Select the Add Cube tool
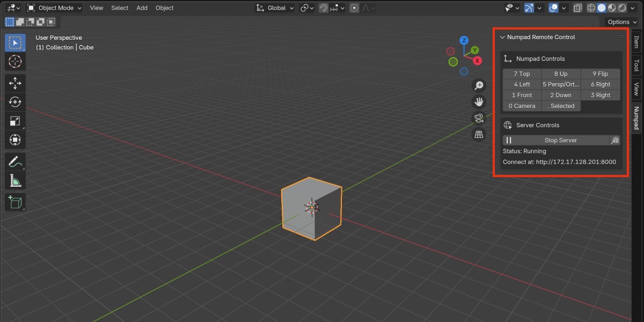This screenshot has width=644, height=322. point(15,202)
